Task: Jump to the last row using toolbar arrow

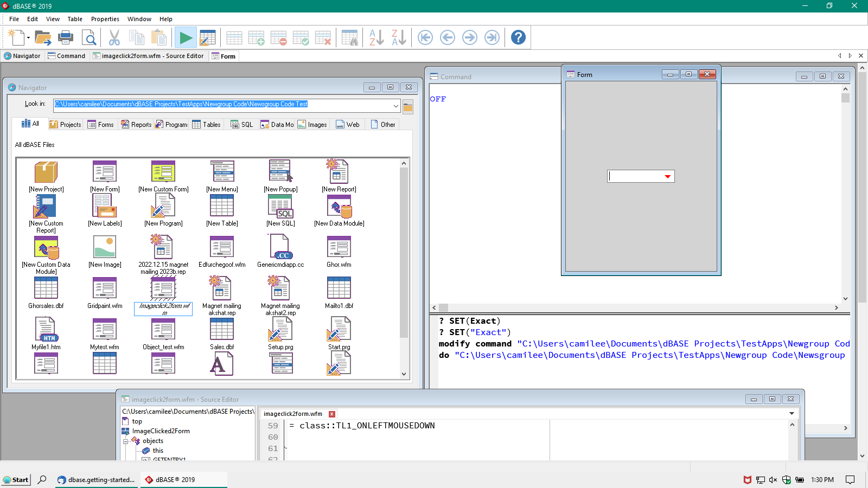Action: click(x=492, y=37)
